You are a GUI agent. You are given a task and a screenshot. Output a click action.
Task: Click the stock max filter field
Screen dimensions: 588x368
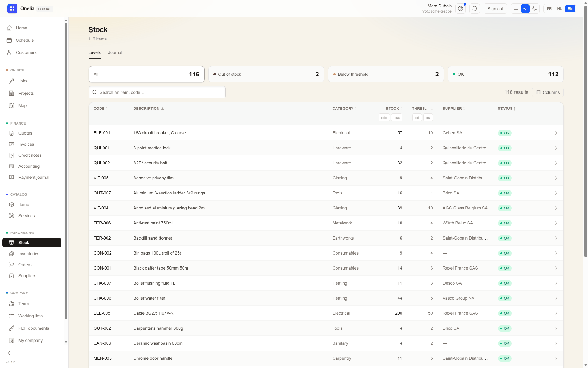tap(397, 117)
